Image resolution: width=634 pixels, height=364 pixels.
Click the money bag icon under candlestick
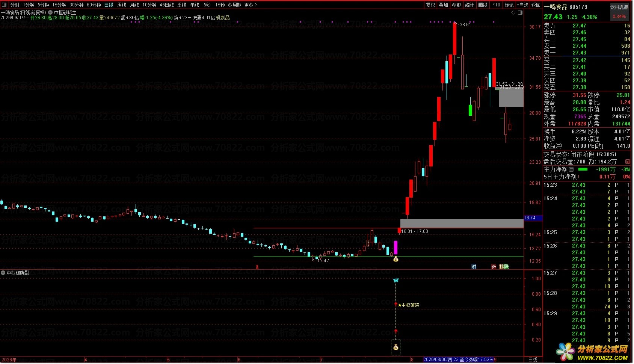[x=395, y=259]
